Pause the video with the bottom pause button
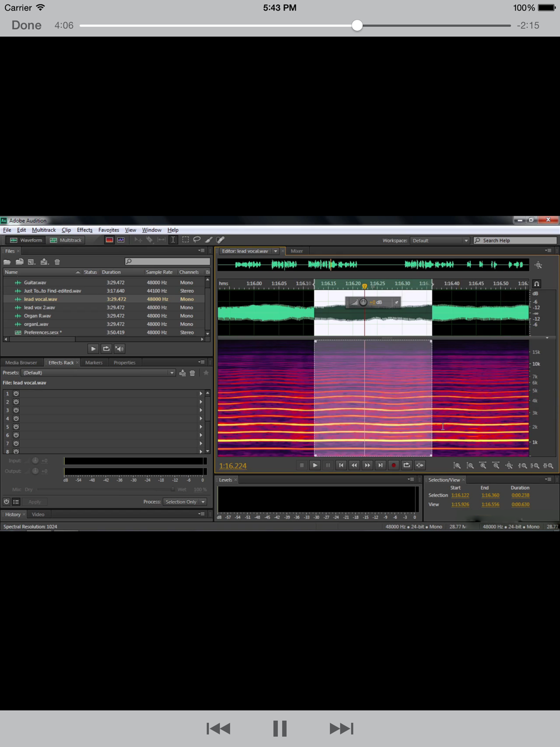Screen dimensions: 560x747 pyautogui.click(x=280, y=729)
